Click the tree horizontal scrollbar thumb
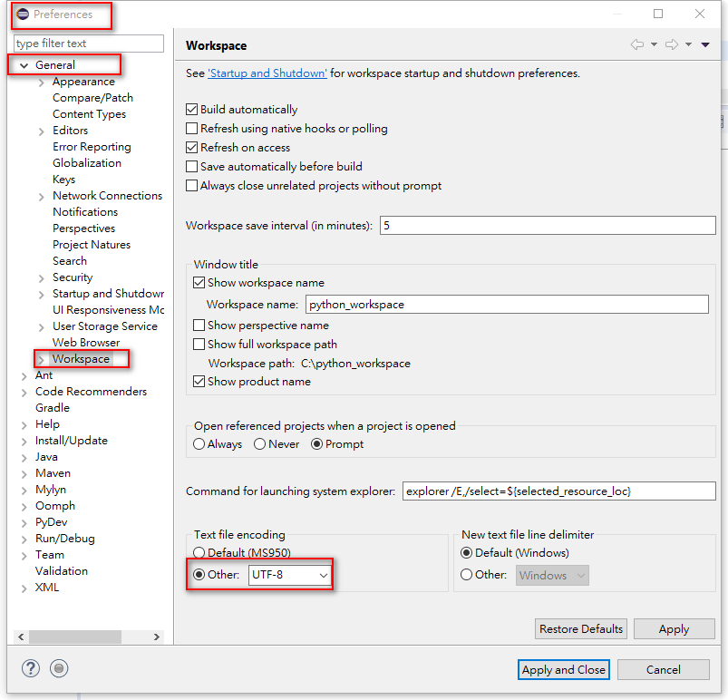The height and width of the screenshot is (700, 728). (x=75, y=637)
